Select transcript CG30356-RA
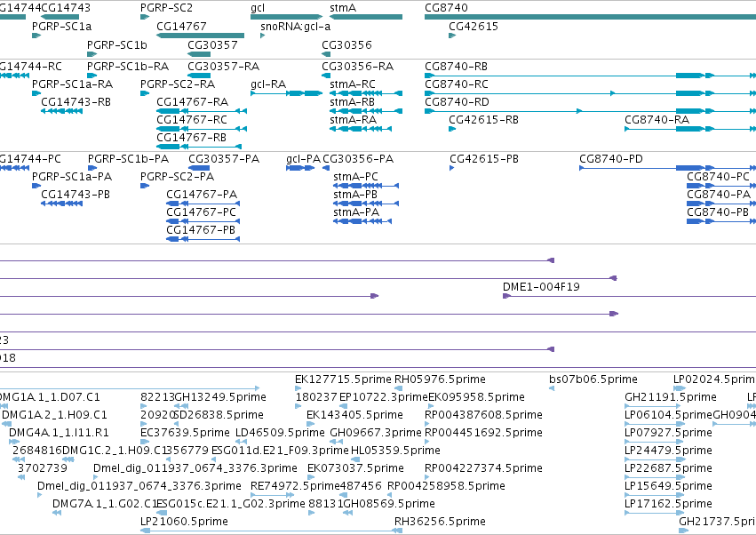 326,76
